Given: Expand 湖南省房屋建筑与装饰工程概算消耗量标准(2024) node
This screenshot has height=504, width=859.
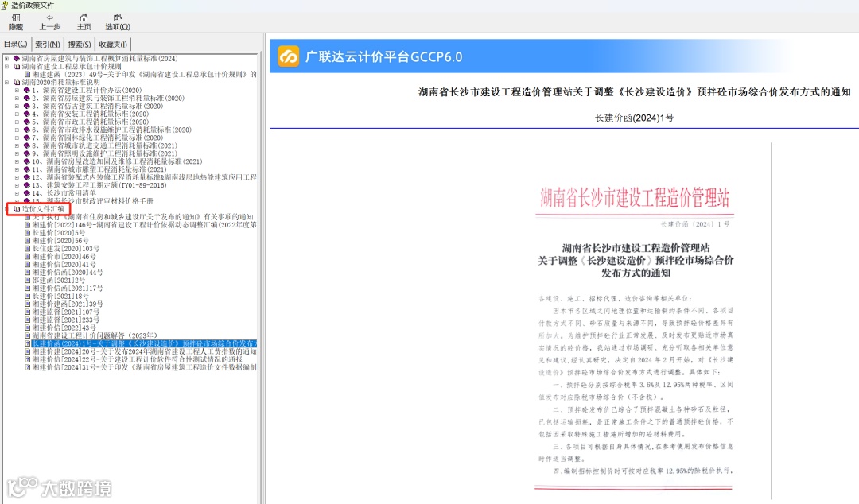Looking at the screenshot, I should (6, 59).
